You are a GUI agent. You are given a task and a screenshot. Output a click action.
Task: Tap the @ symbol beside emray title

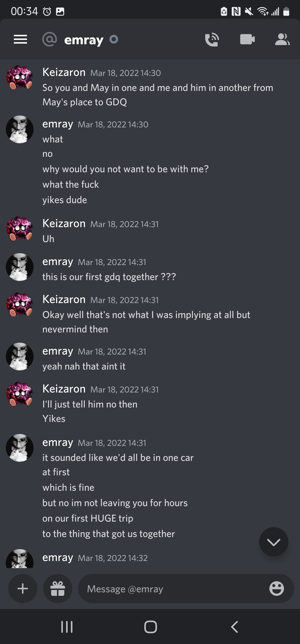(x=49, y=39)
